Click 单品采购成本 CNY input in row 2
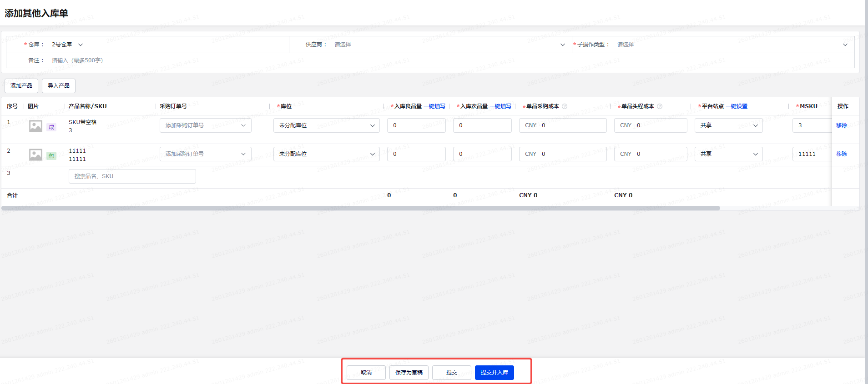This screenshot has height=384, width=868. coord(563,154)
